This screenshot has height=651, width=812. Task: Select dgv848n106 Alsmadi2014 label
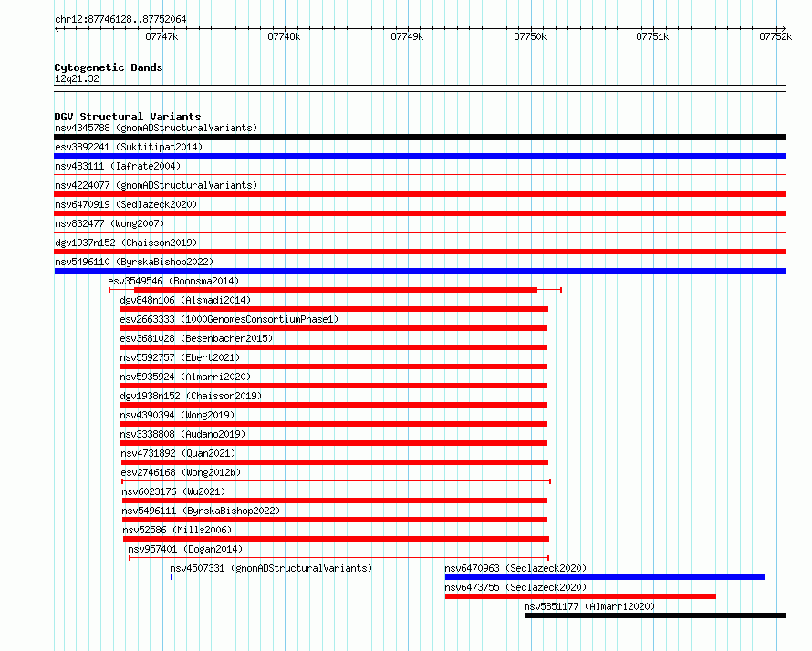point(185,300)
